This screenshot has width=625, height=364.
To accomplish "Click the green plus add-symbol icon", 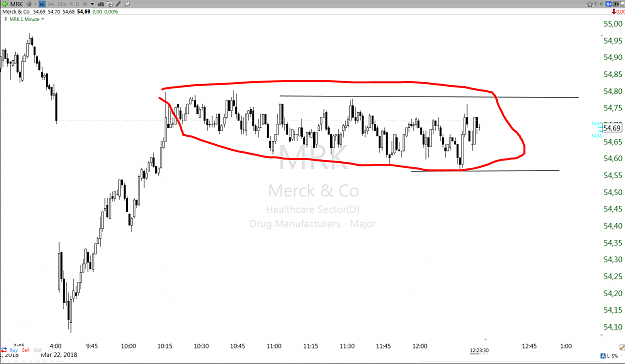I will point(5,4).
